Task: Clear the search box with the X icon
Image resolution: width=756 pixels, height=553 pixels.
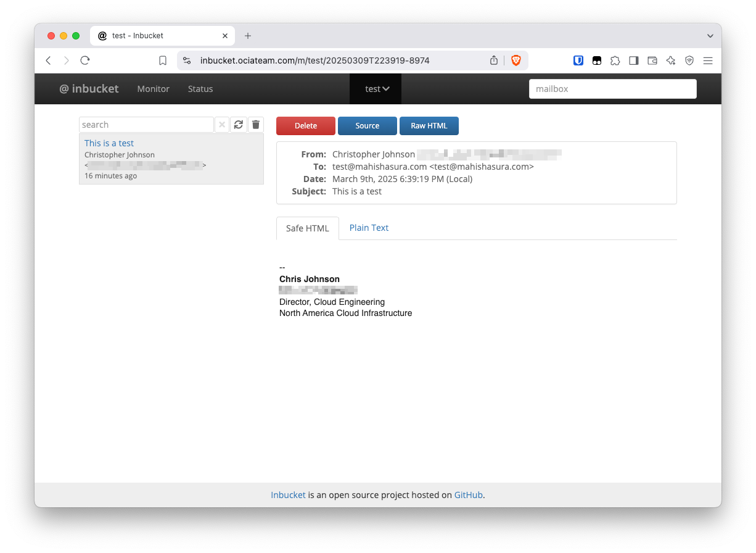Action: click(x=222, y=124)
